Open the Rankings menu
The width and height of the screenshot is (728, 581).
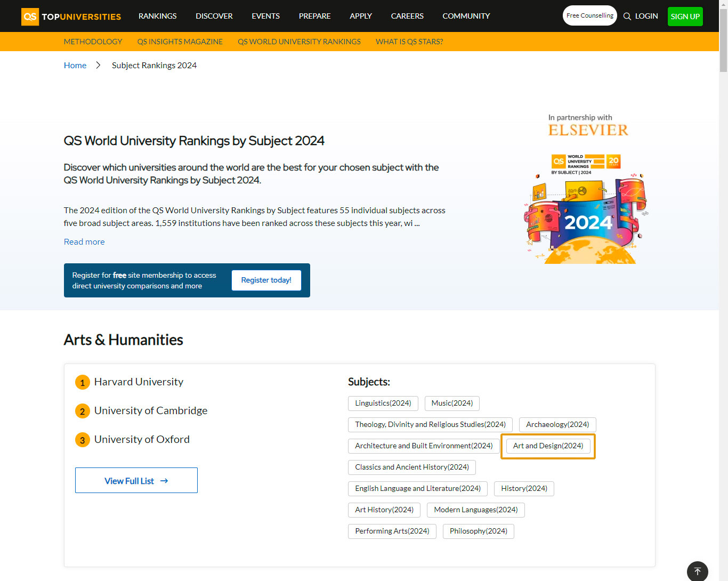pos(157,16)
